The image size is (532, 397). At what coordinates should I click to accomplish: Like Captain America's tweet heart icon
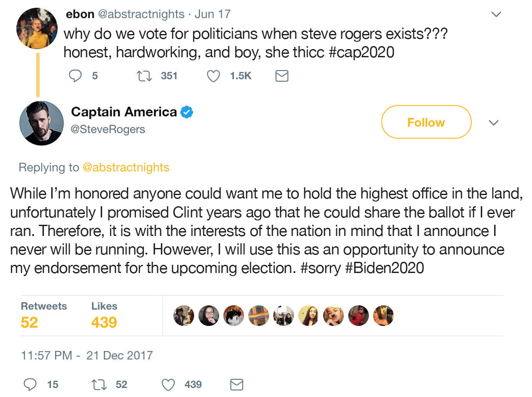[x=168, y=384]
